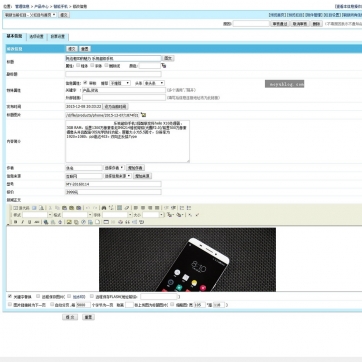Toggle bold title attribute checkbox

point(78,65)
